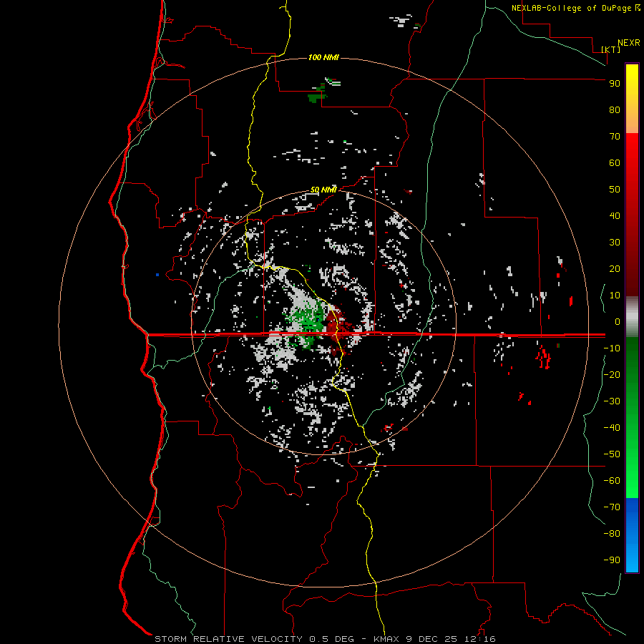
Task: Click the KMAX station ID in the caption
Action: [386, 639]
